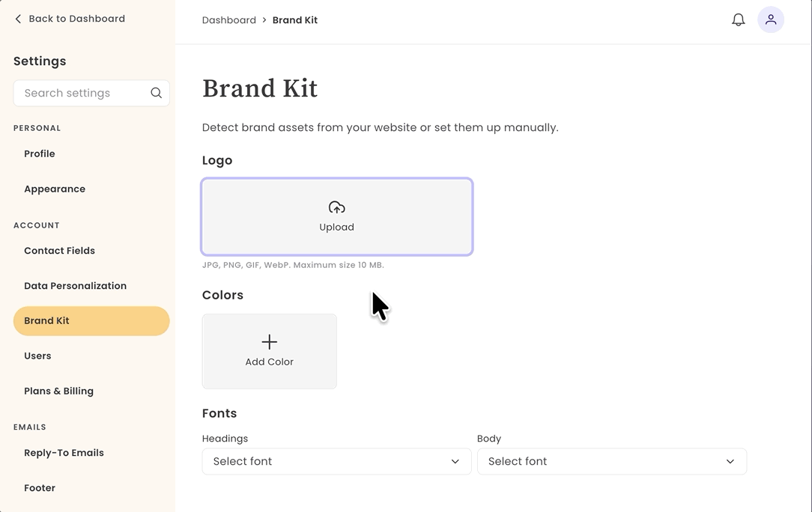The image size is (812, 512).
Task: Click the back arrow beside Back to Dashboard
Action: 18,19
